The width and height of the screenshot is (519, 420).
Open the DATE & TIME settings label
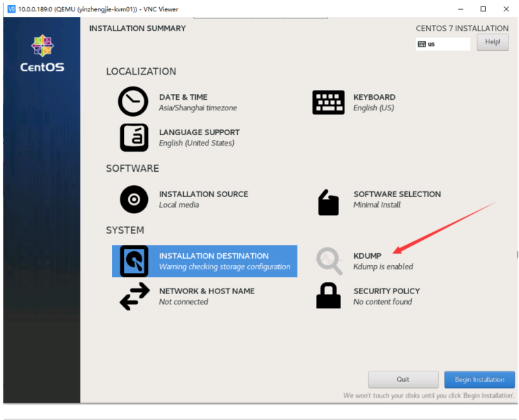183,97
